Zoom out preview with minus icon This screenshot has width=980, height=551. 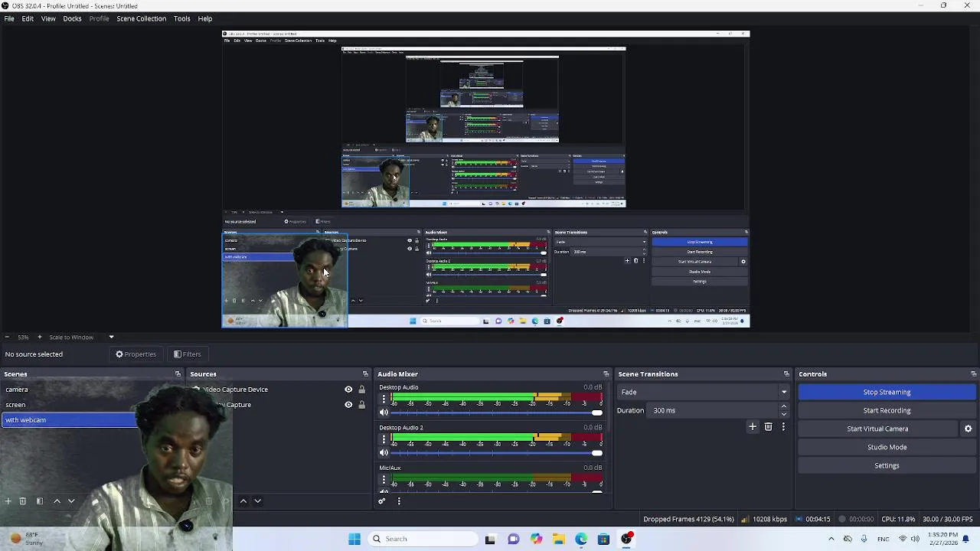[x=7, y=337]
